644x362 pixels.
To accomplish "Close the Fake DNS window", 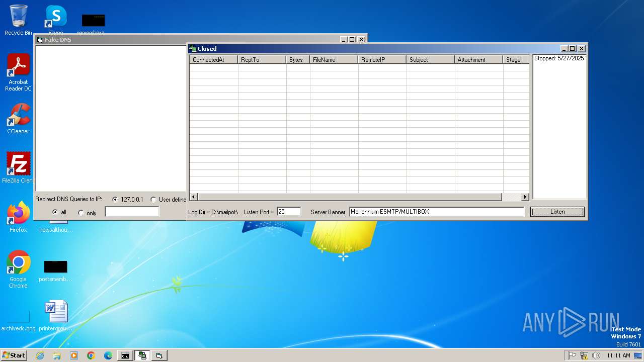I will point(361,40).
